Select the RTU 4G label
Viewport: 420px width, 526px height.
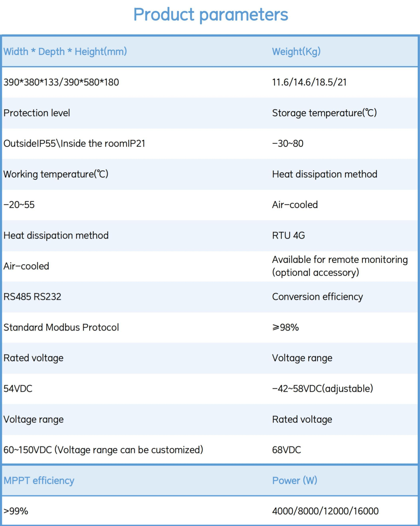(288, 235)
